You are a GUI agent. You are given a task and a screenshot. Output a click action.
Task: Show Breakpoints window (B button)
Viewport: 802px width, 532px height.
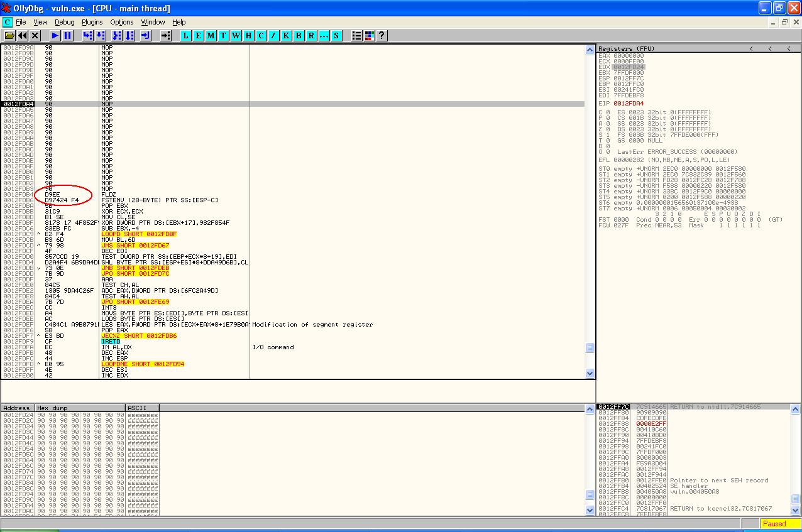pos(299,36)
